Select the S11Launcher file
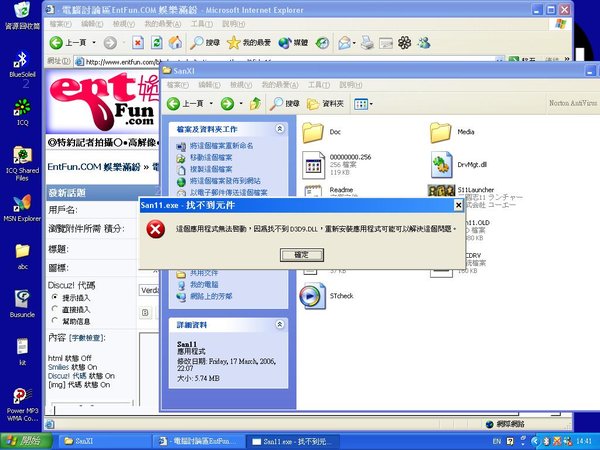The height and width of the screenshot is (450, 600). point(474,190)
